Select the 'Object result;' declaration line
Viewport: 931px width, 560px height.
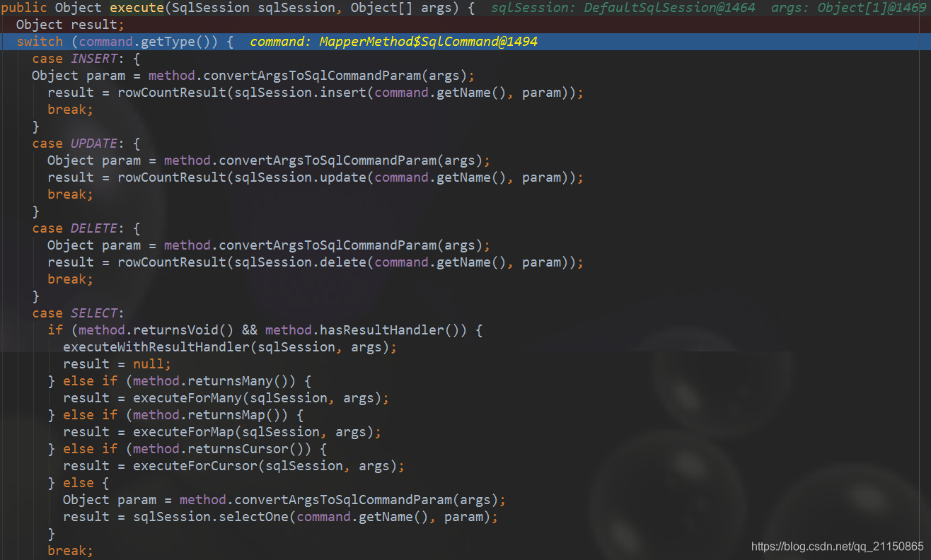click(x=70, y=25)
